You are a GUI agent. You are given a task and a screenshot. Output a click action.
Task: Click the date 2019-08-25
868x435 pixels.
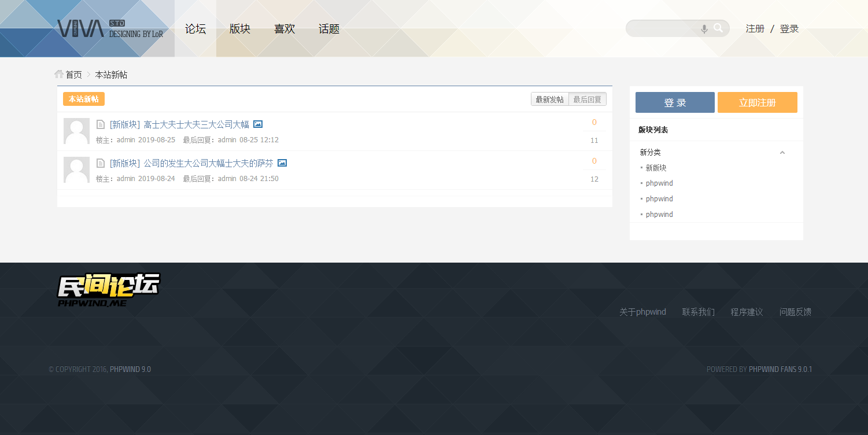(157, 140)
